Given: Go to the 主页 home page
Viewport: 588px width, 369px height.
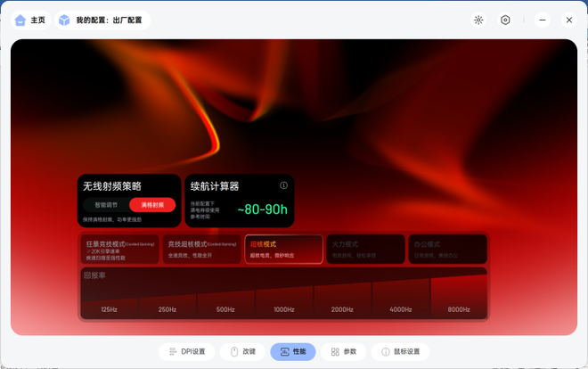Looking at the screenshot, I should 30,20.
